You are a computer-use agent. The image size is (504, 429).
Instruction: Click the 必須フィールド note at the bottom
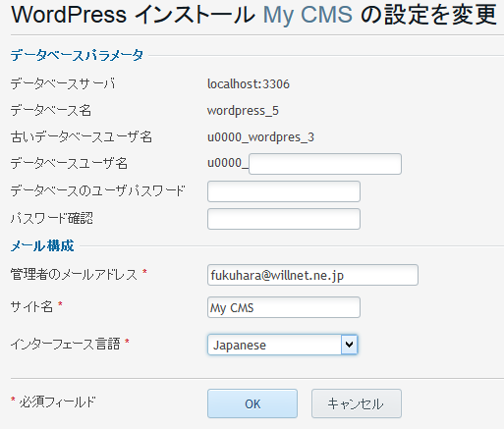57,402
